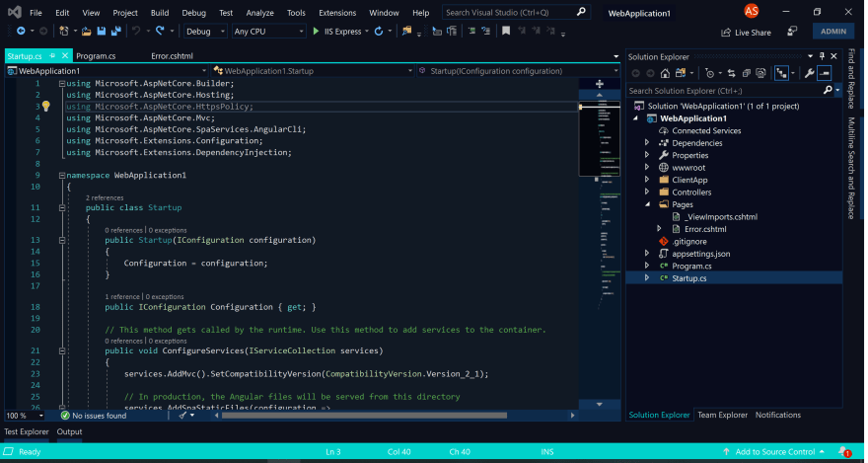The height and width of the screenshot is (463, 868).
Task: Open the Test Explorer panel tab
Action: (27, 432)
